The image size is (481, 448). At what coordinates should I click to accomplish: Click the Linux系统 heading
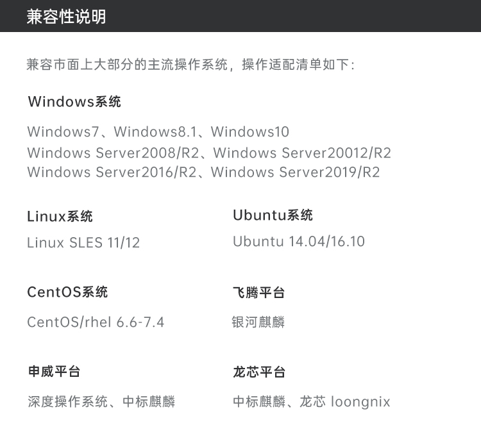(x=60, y=217)
